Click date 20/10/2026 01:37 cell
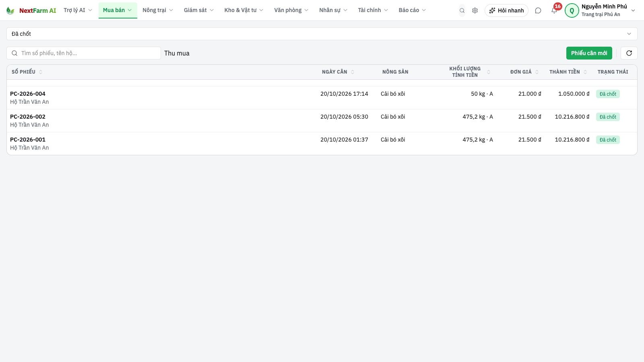644x362 pixels. 344,140
